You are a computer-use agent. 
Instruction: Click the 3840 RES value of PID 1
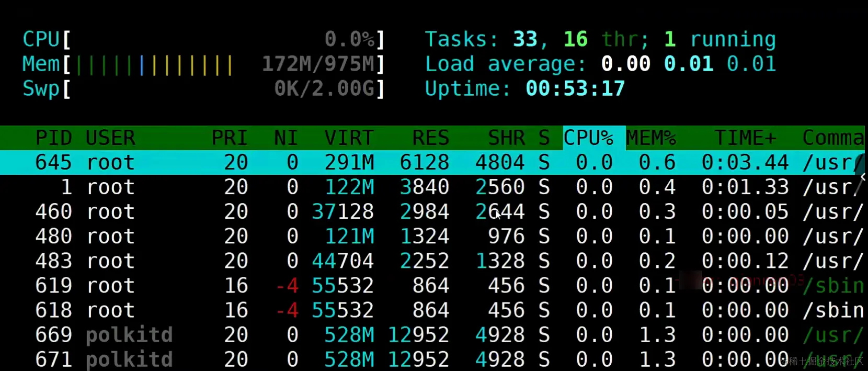tap(425, 187)
